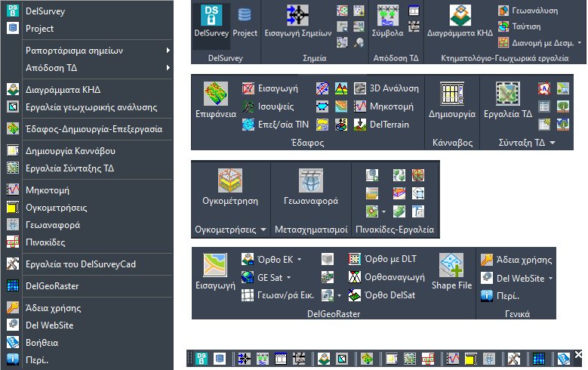Open the Επεξ/σία TIN tool
Image resolution: width=588 pixels, height=370 pixels.
coord(276,125)
